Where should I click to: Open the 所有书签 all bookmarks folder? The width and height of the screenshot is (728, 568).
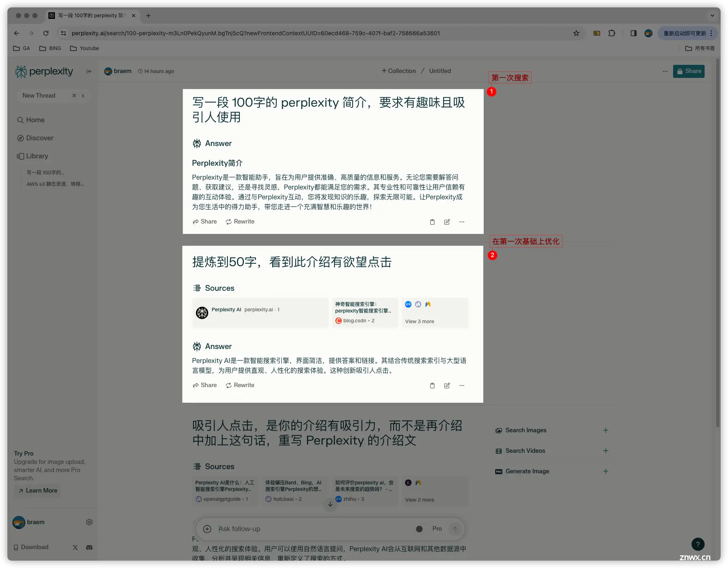[700, 48]
